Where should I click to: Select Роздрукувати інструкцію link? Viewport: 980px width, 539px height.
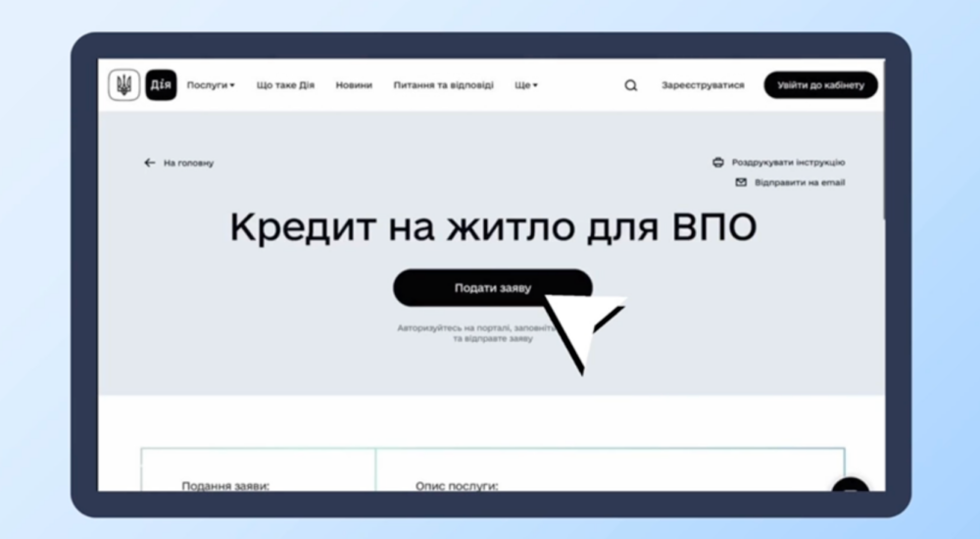pyautogui.click(x=789, y=163)
